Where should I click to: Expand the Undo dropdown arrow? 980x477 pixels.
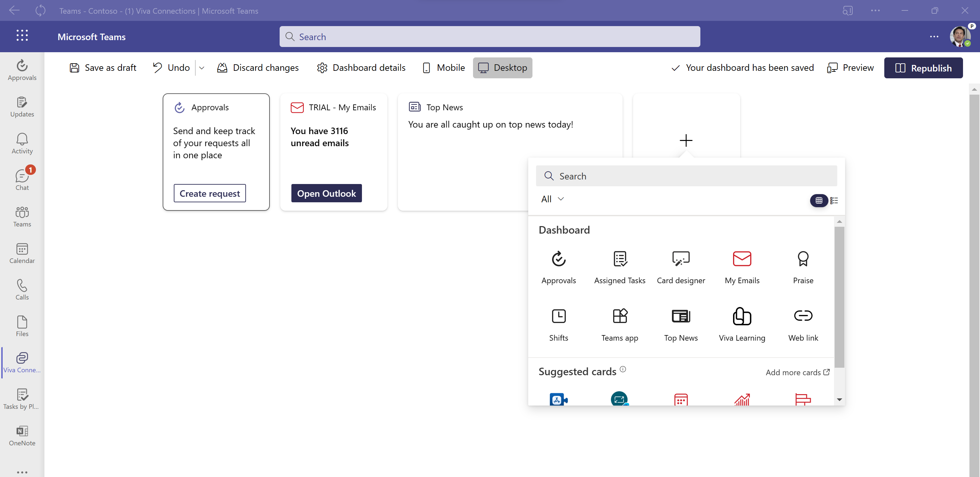click(202, 67)
